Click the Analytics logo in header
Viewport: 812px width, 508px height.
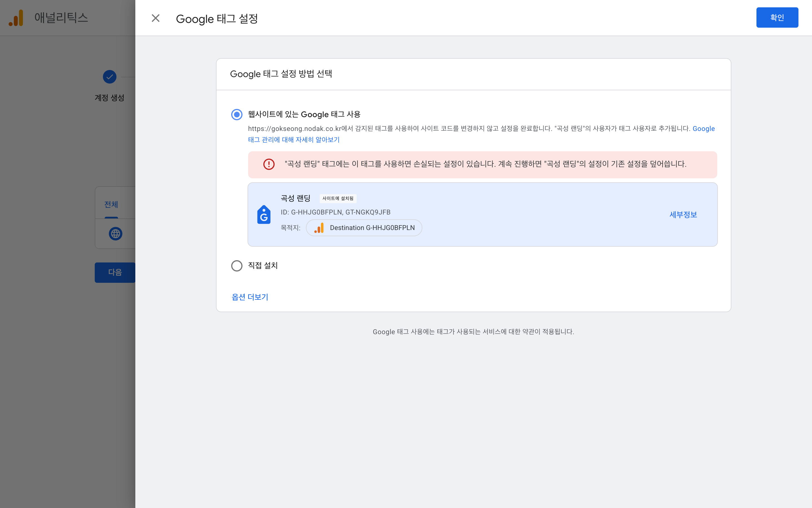point(16,18)
